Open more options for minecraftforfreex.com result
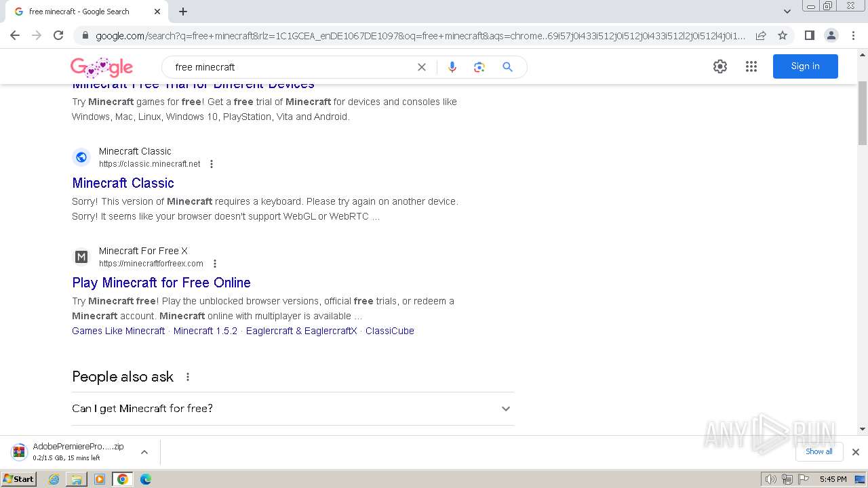The image size is (868, 488). [215, 264]
